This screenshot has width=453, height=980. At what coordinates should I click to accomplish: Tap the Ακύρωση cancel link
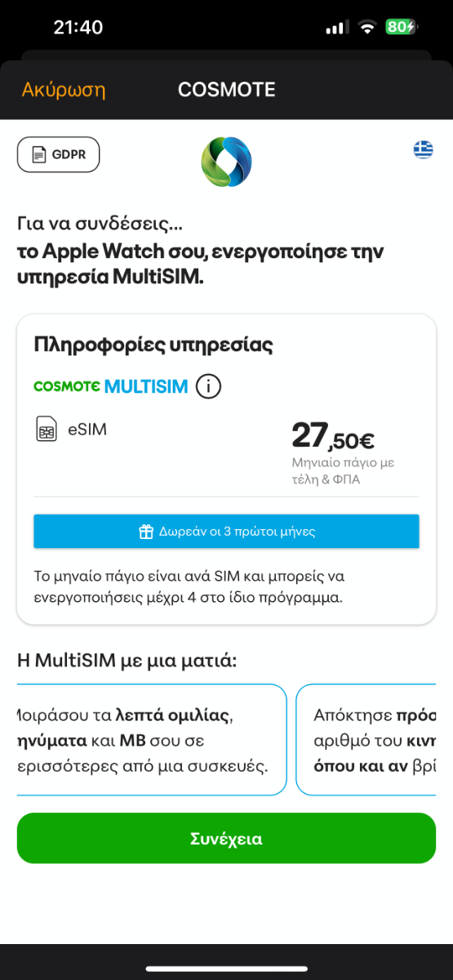(x=64, y=89)
